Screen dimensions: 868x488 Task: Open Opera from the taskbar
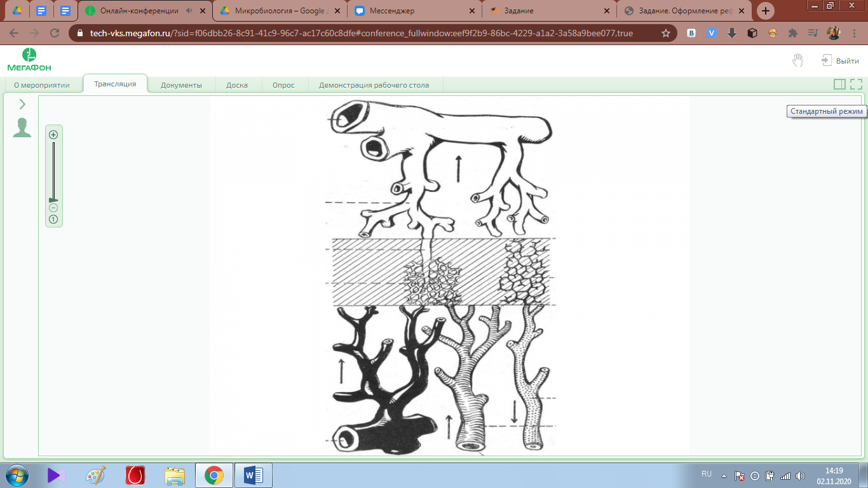(x=135, y=475)
